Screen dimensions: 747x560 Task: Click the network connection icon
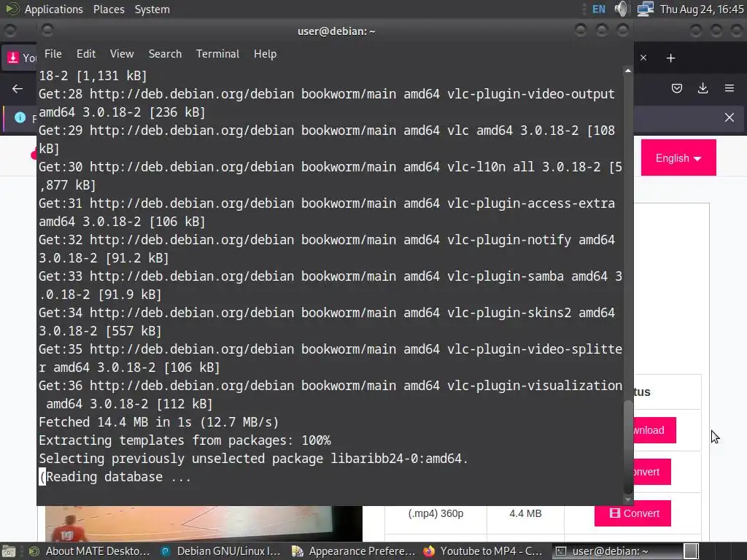pos(645,9)
